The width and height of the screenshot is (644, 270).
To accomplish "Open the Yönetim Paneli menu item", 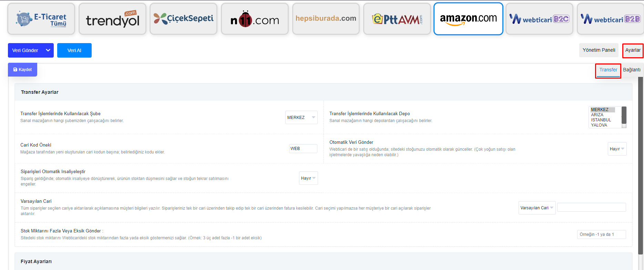I will click(x=599, y=50).
